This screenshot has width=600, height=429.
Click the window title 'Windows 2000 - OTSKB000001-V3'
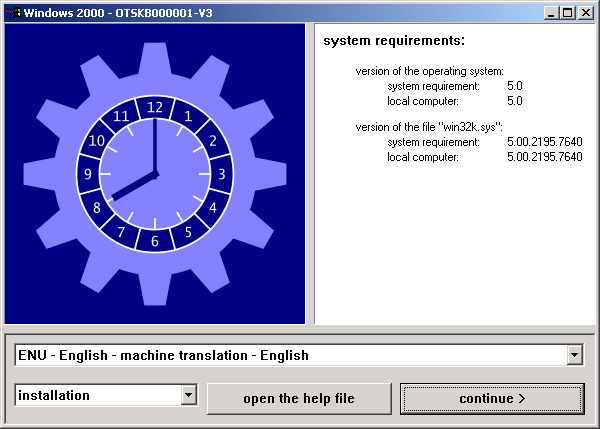118,13
